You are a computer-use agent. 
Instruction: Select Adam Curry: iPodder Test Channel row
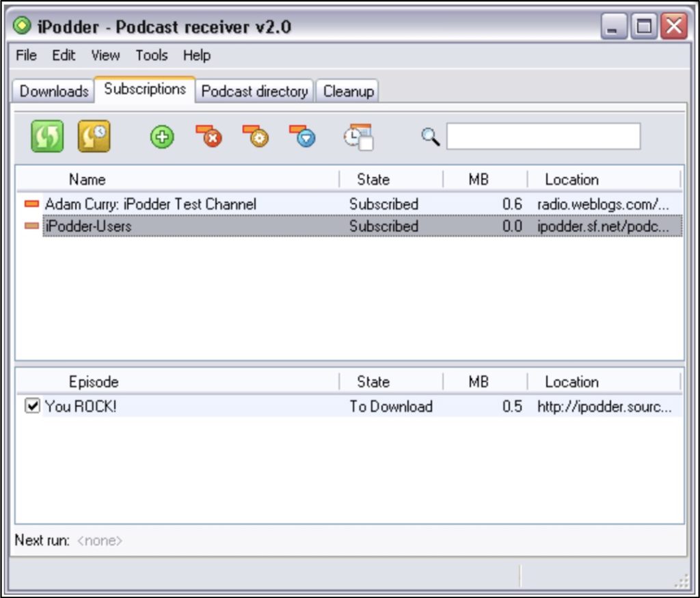349,204
